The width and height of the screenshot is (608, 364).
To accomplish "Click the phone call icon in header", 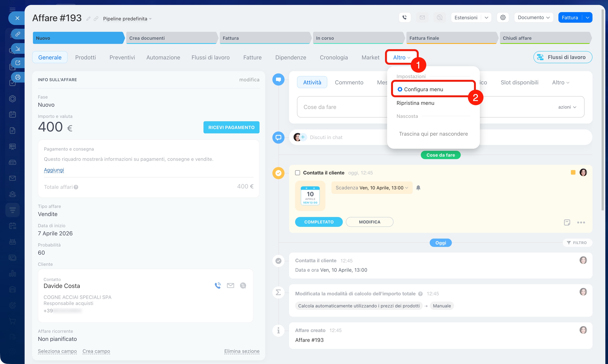I will click(405, 17).
